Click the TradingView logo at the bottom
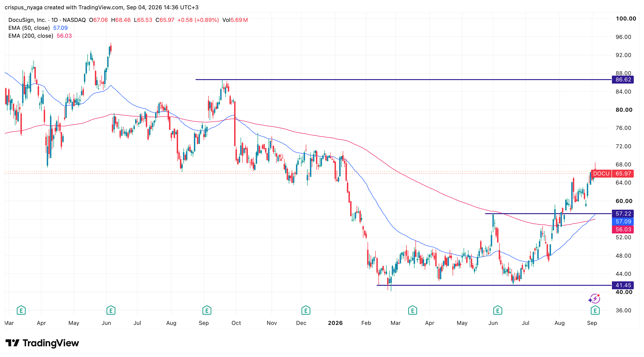Viewport: 644px width, 357px height. [x=42, y=343]
